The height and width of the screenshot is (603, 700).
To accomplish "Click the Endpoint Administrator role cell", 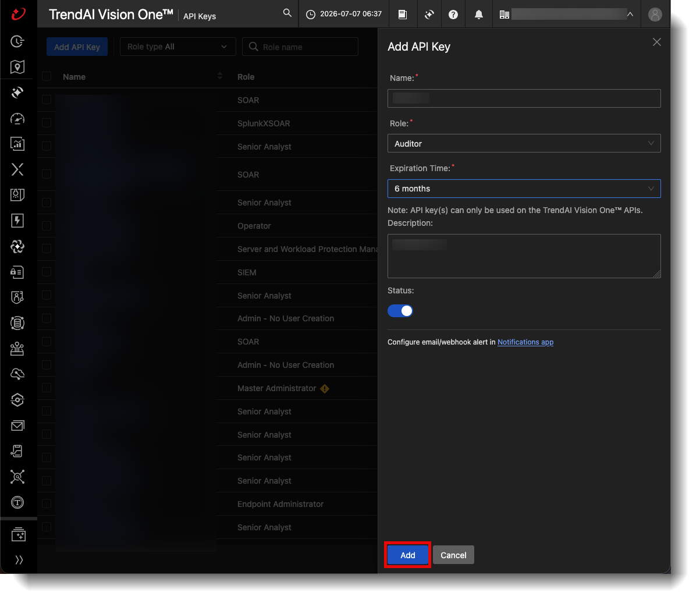I will [280, 504].
